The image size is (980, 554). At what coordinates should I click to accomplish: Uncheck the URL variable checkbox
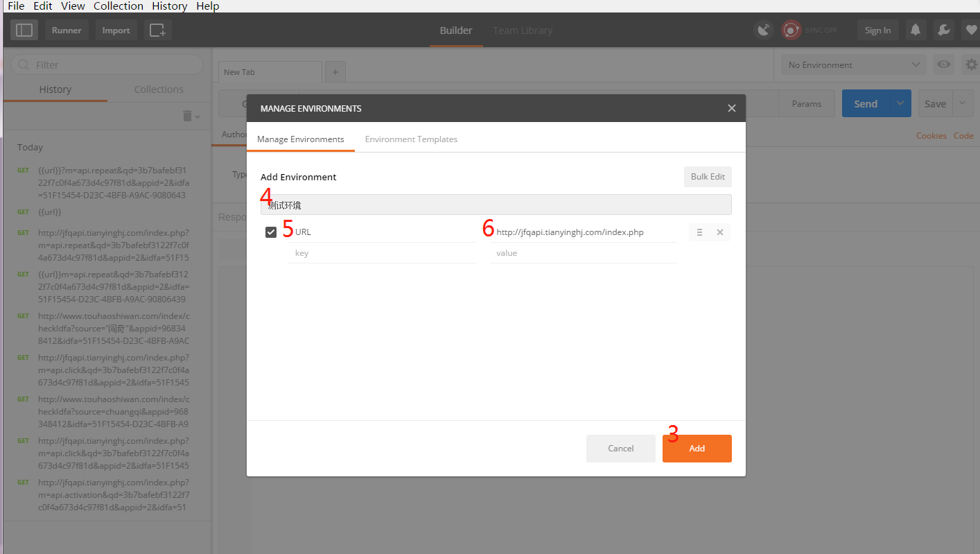pyautogui.click(x=271, y=232)
